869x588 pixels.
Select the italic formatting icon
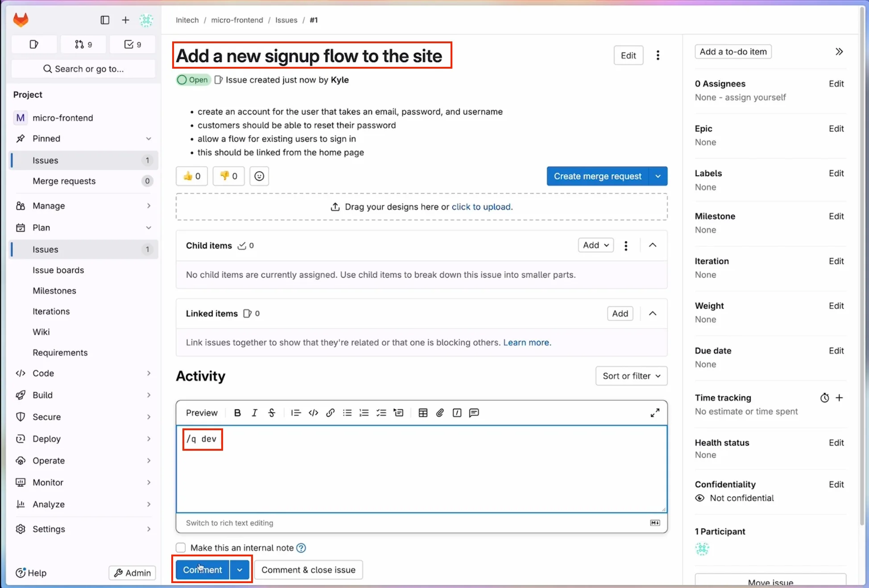click(254, 413)
